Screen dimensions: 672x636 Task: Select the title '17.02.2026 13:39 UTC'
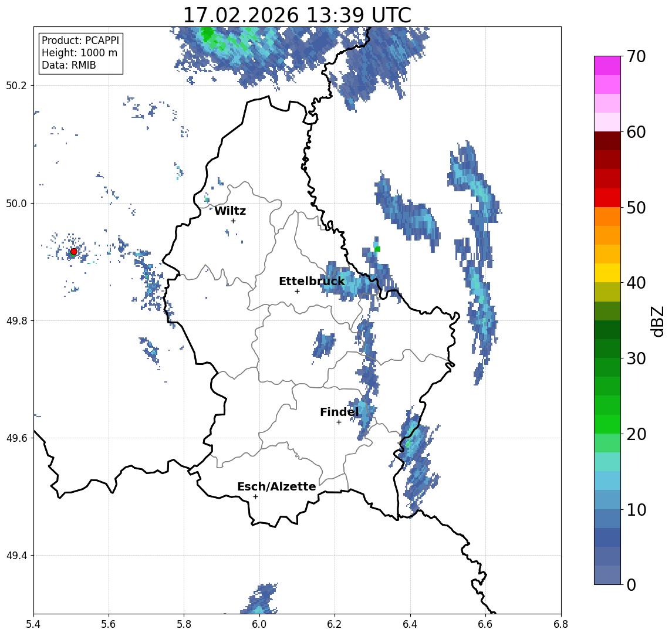click(x=297, y=15)
